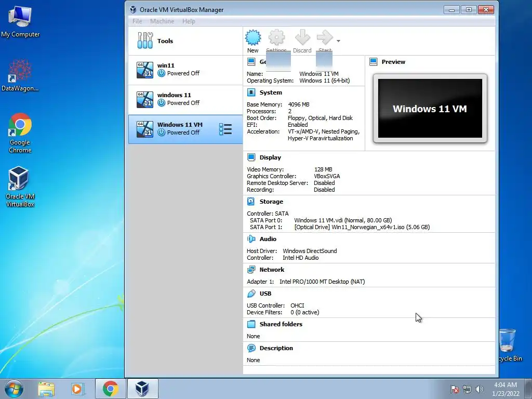Open the Settings gear toolbar icon
Viewport: 532px width, 399px height.
pyautogui.click(x=276, y=37)
